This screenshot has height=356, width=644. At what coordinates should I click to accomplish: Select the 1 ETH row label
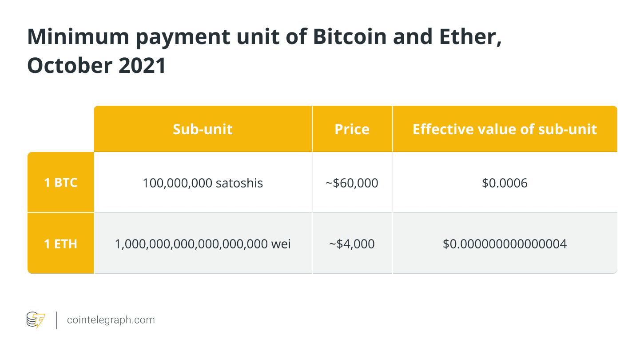[61, 244]
